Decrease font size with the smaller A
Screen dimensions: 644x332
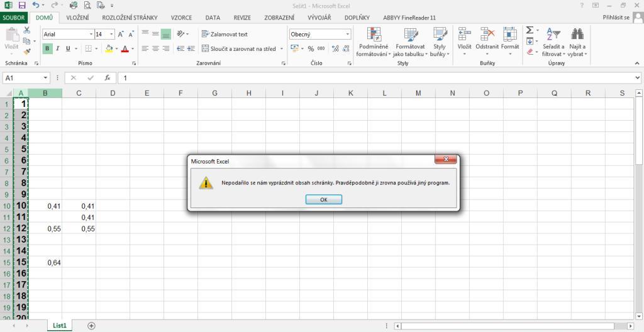coord(131,35)
